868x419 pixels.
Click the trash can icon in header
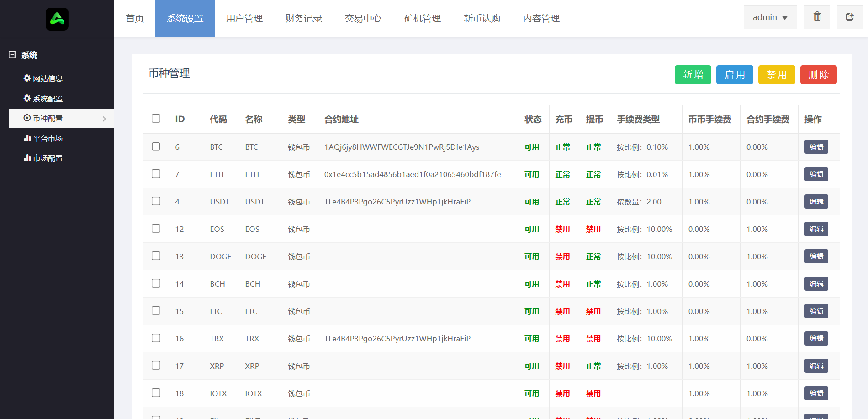[817, 17]
